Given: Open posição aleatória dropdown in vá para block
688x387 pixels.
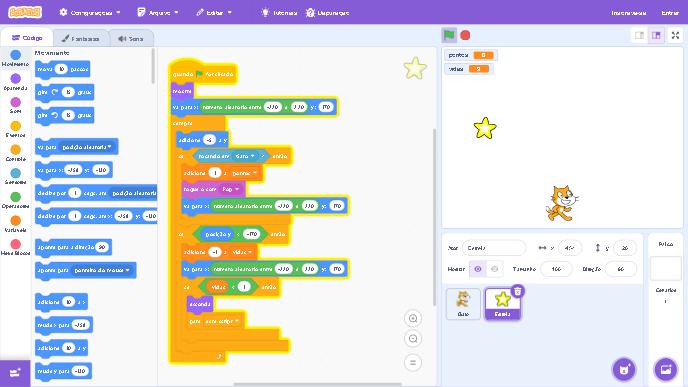Looking at the screenshot, I should pos(87,147).
